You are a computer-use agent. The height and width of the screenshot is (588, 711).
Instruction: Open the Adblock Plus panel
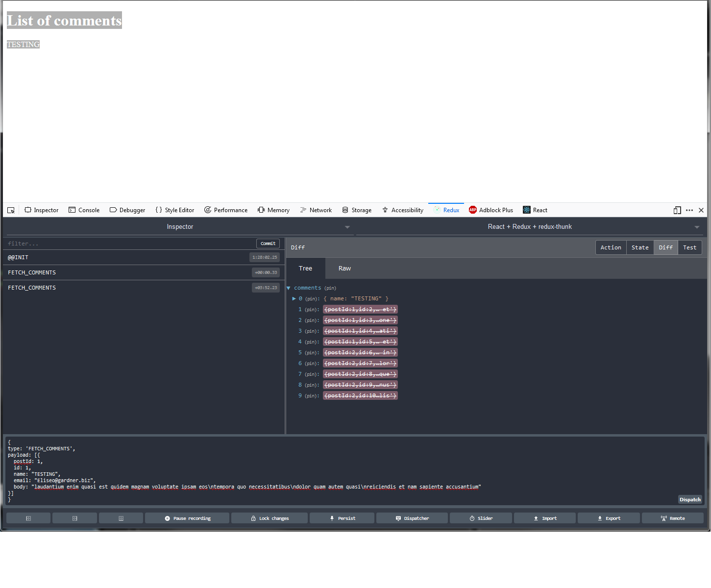[491, 210]
